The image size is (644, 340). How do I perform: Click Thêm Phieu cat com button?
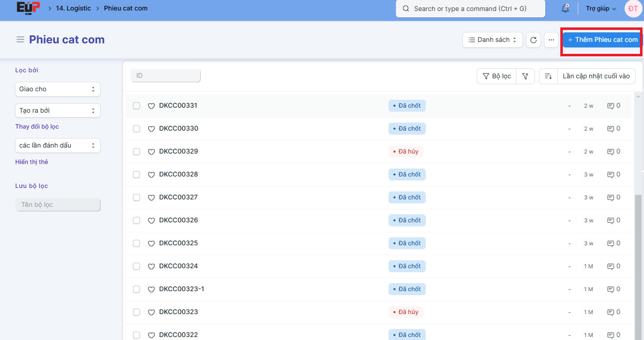pyautogui.click(x=602, y=40)
